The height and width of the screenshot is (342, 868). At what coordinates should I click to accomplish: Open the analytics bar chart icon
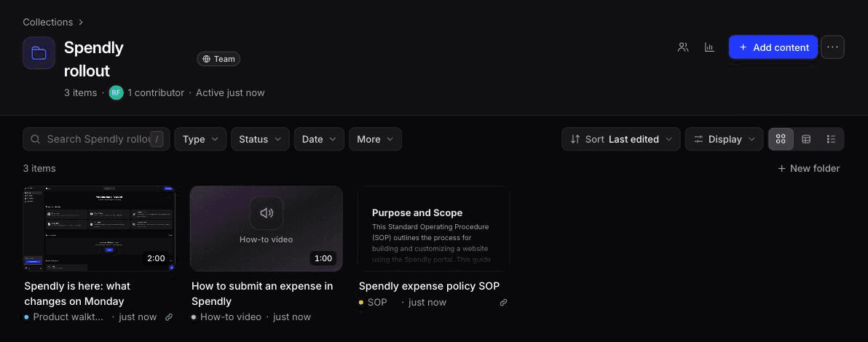(x=709, y=47)
